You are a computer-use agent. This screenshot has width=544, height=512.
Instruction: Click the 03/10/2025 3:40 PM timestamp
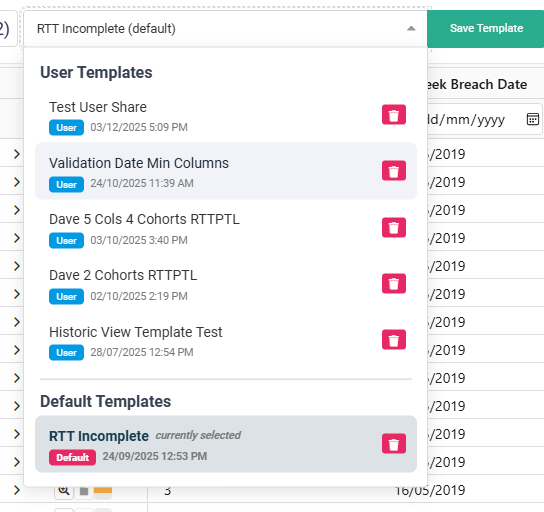point(139,240)
